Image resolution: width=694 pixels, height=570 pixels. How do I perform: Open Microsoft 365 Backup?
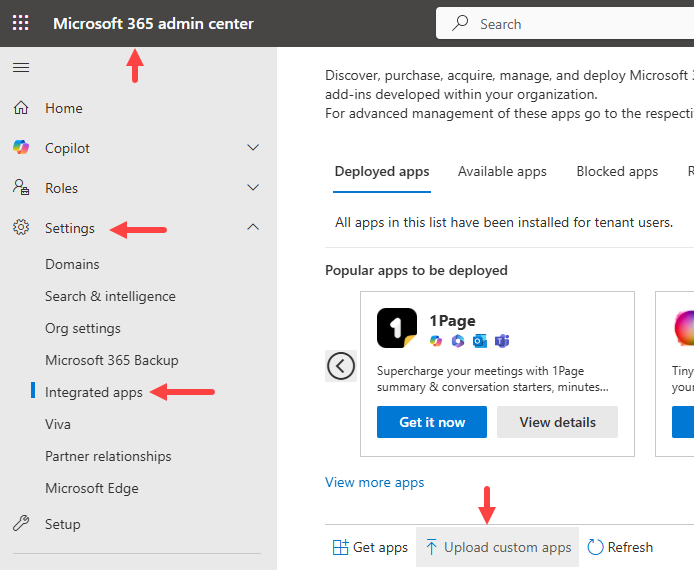point(112,360)
